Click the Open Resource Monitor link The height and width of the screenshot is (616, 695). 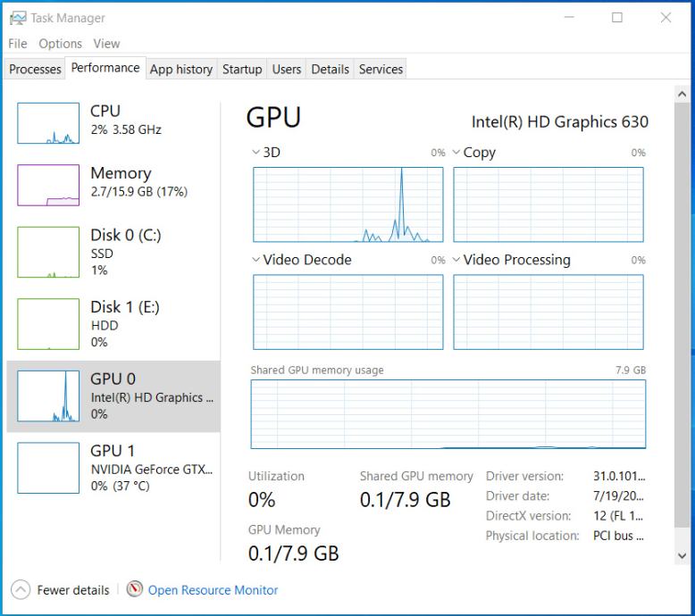(x=213, y=590)
